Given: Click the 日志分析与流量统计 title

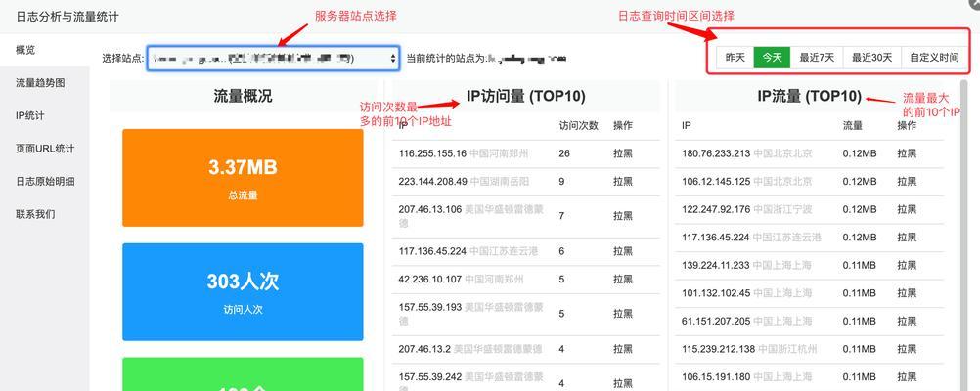Looking at the screenshot, I should click(x=67, y=17).
